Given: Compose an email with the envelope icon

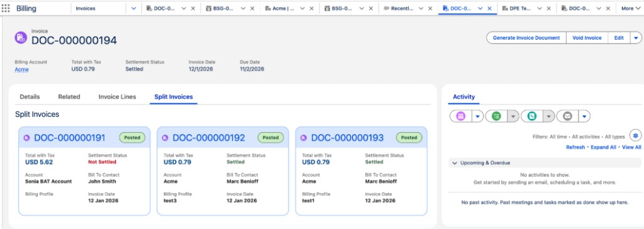Looking at the screenshot, I should click(x=568, y=116).
